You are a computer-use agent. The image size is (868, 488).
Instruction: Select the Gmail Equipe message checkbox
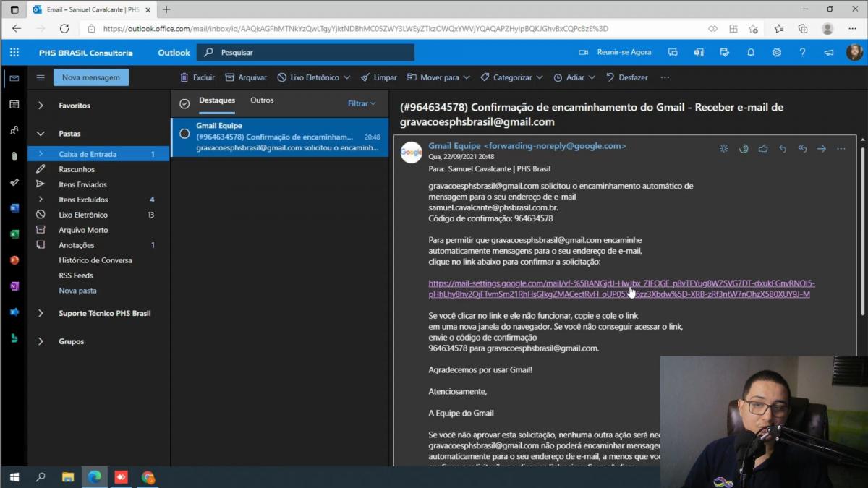click(x=184, y=134)
